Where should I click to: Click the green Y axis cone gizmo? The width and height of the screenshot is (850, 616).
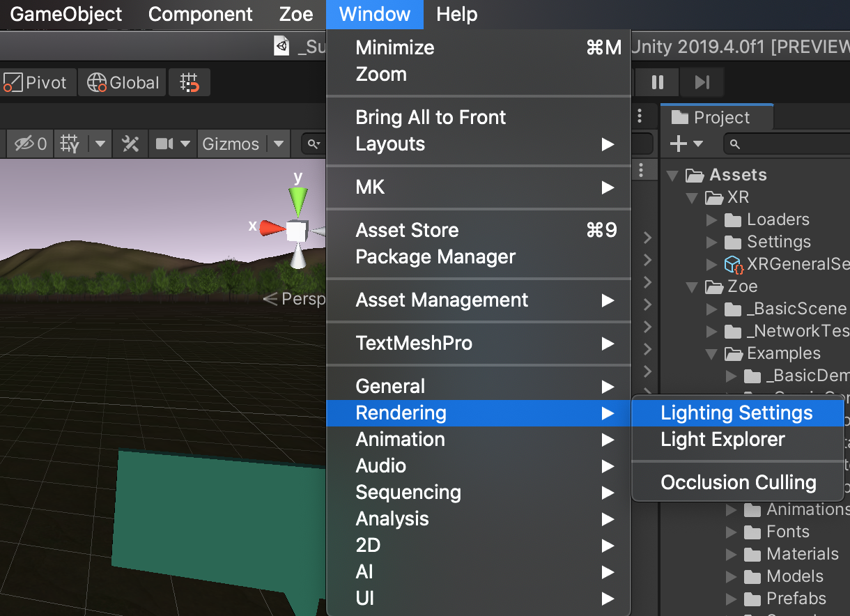pyautogui.click(x=298, y=201)
